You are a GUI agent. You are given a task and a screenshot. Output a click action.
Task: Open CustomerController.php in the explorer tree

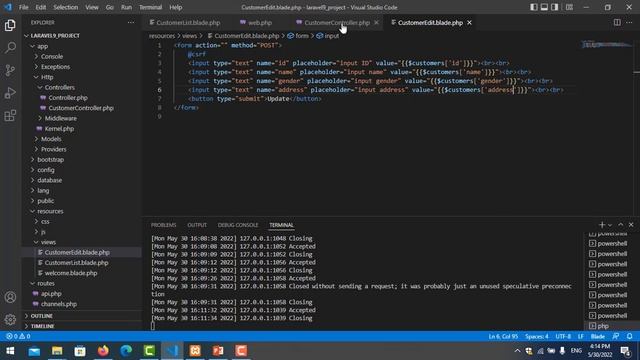(81, 108)
